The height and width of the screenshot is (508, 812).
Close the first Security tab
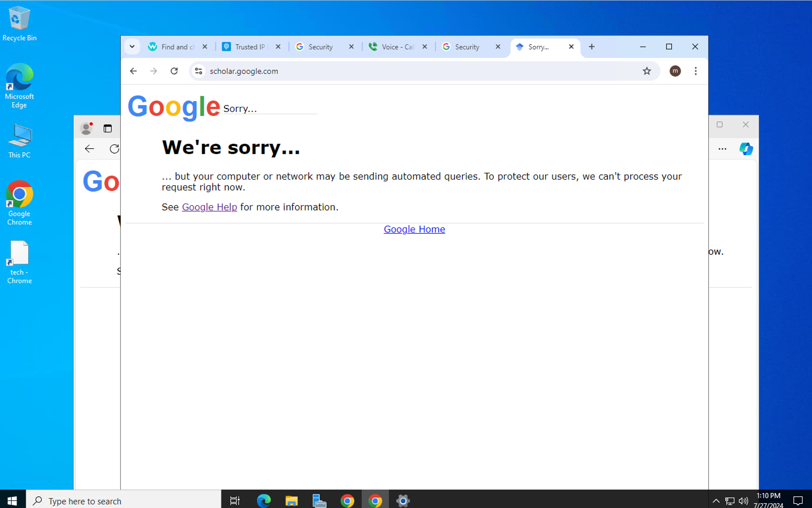pos(351,47)
